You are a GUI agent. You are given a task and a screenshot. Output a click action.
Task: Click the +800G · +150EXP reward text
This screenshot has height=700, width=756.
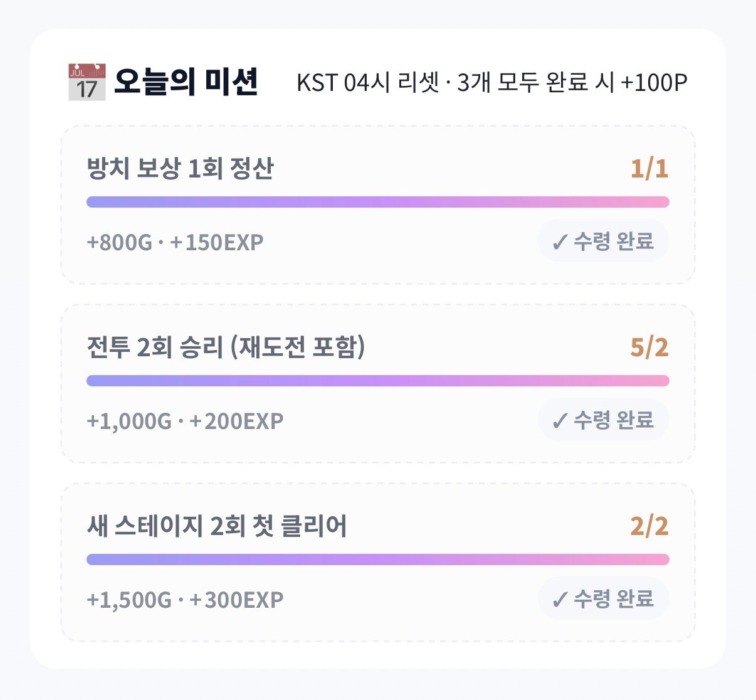click(x=175, y=242)
